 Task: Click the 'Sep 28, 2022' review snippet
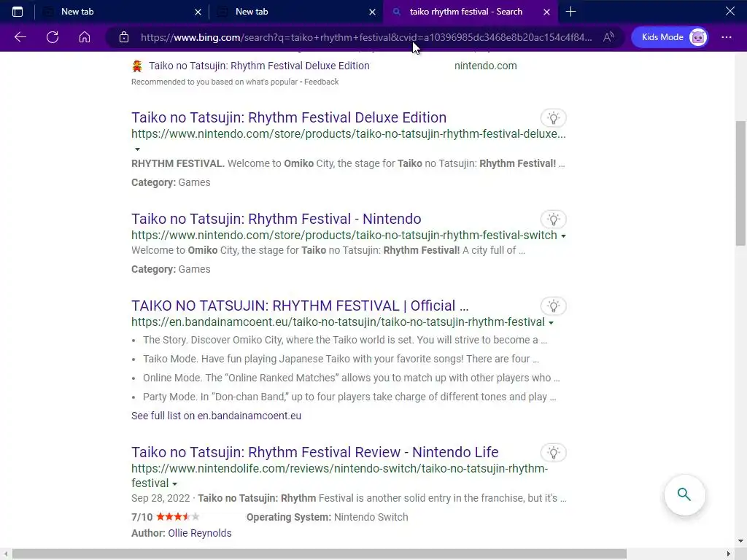pos(349,498)
